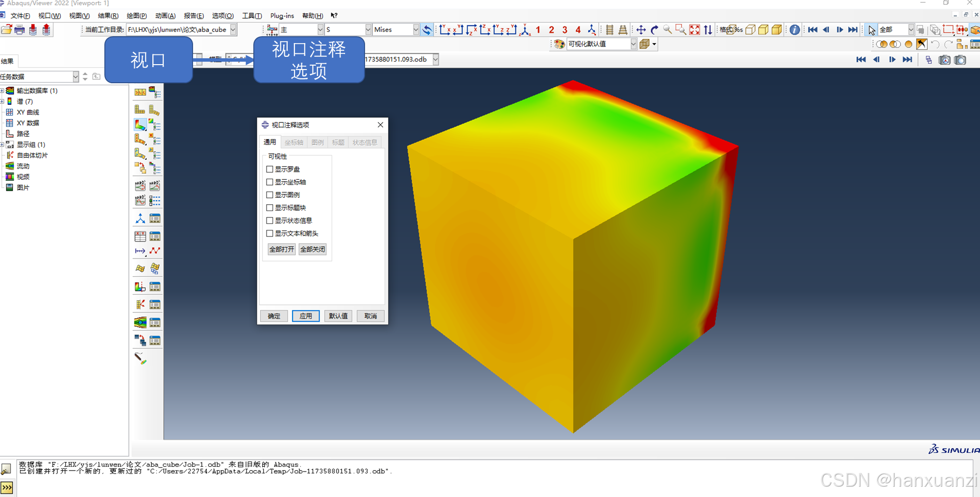Image resolution: width=980 pixels, height=497 pixels.
Task: Enable the 显示标题块 checkbox
Action: tap(269, 208)
